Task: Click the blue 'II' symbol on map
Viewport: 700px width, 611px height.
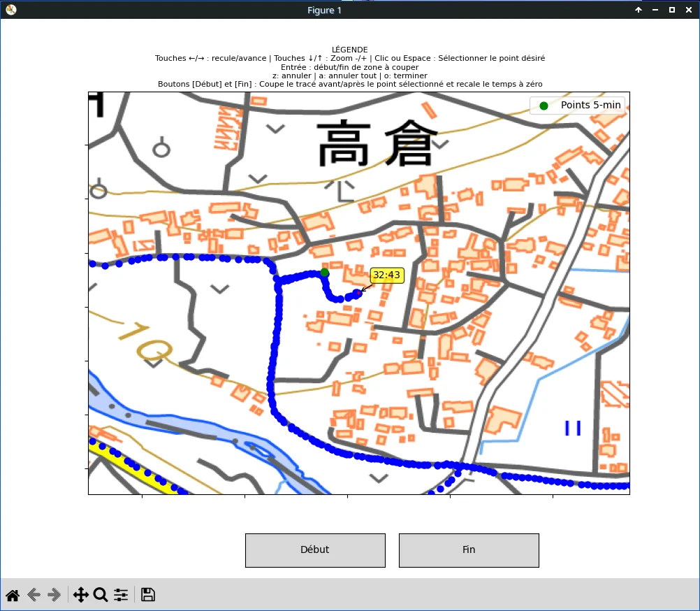Action: pos(573,428)
